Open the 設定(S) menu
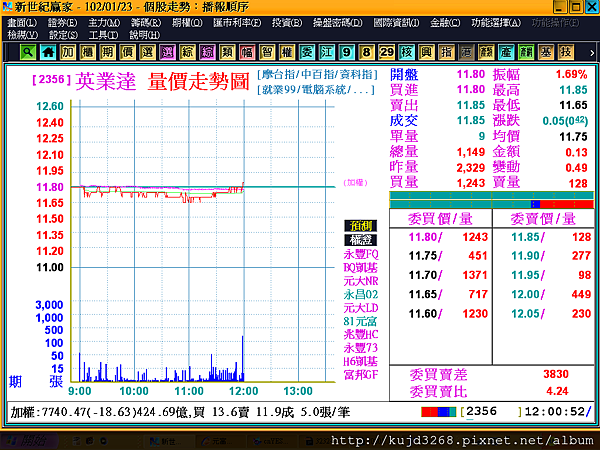The image size is (600, 450). [x=63, y=35]
